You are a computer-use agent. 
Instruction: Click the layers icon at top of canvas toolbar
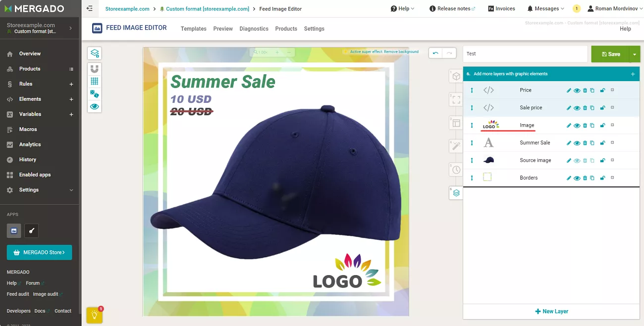(x=95, y=53)
